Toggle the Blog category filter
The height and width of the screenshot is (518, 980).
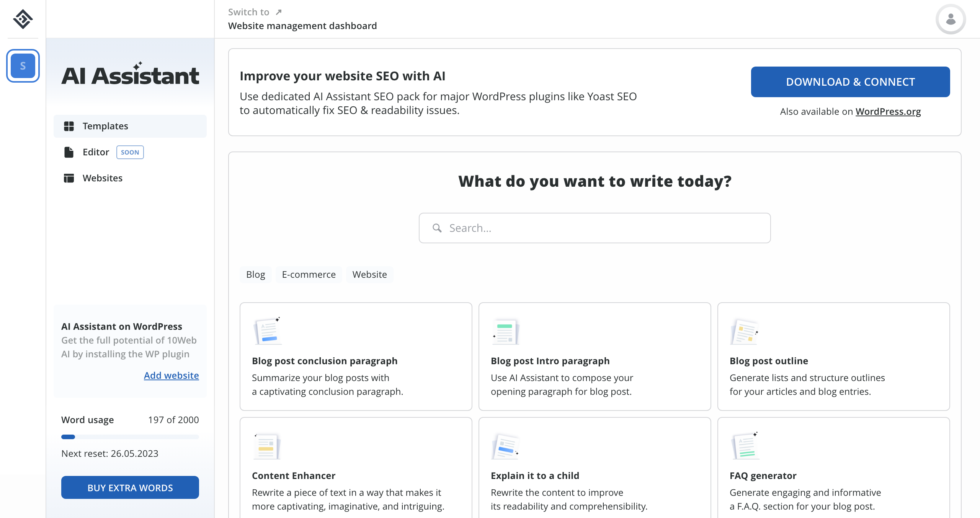255,274
